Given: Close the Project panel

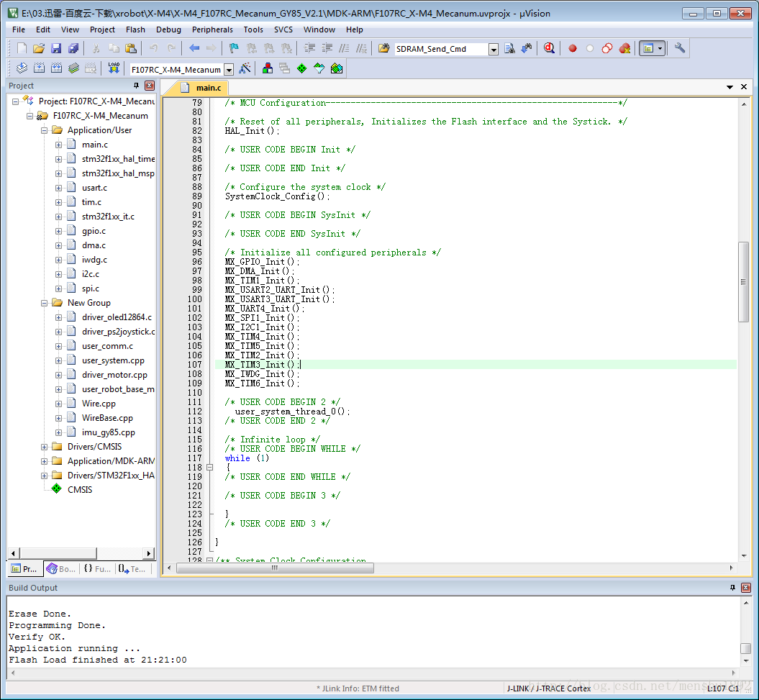Looking at the screenshot, I should tap(150, 86).
